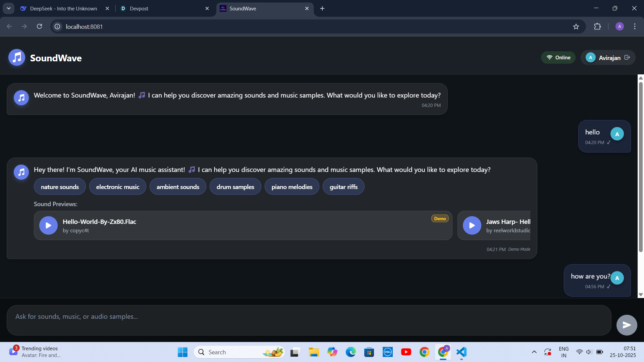Bookmark this page with the star icon
This screenshot has height=362, width=644.
(x=576, y=26)
